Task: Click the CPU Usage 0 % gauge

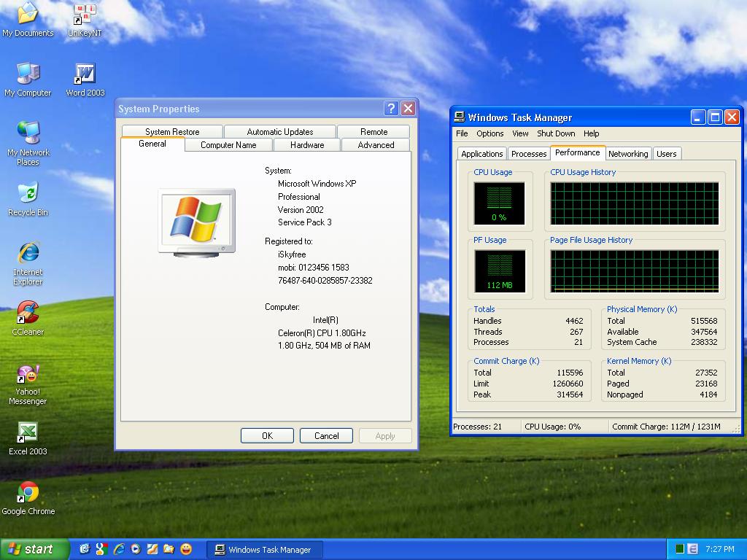Action: 499,203
